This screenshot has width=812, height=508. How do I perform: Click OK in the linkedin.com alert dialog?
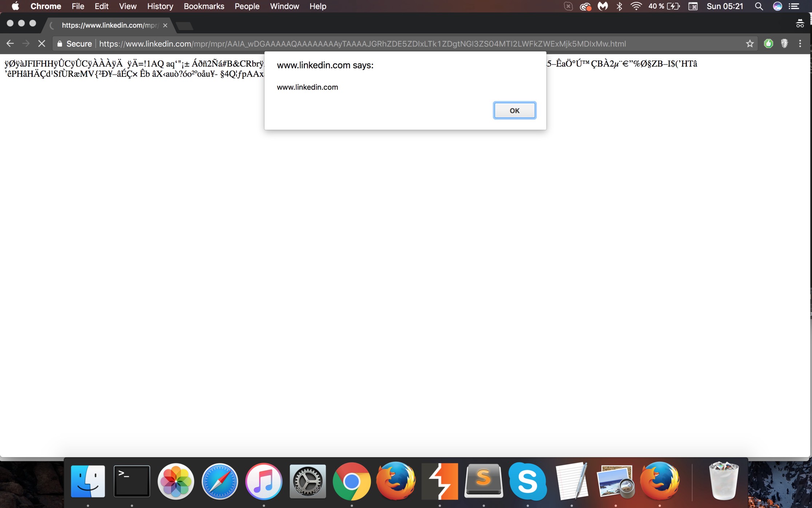pos(514,110)
